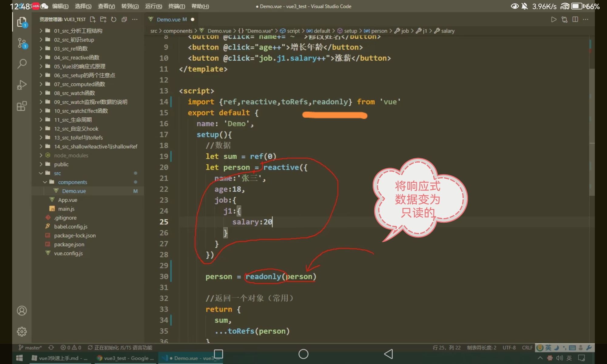Viewport: 607px width, 364px height.
Task: Refresh the explorer file tree
Action: (114, 19)
